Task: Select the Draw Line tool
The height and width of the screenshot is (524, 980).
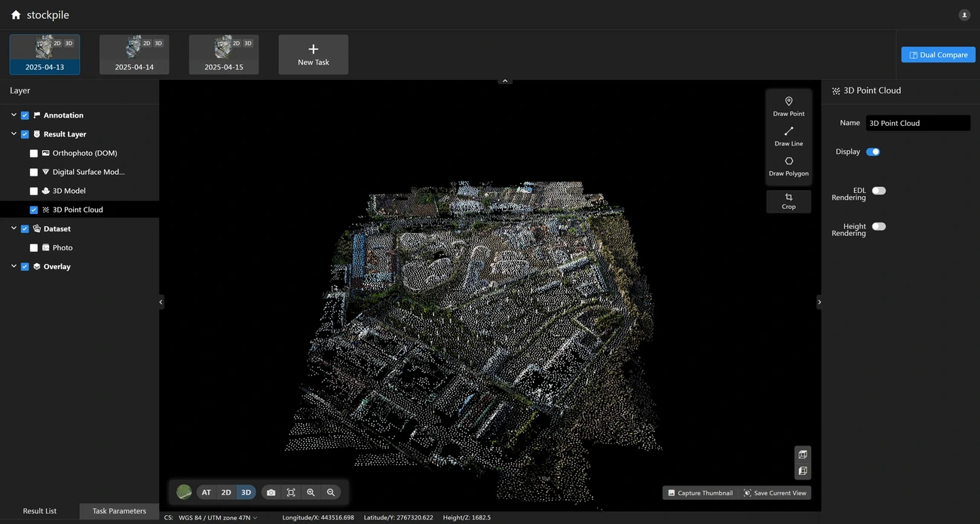Action: pyautogui.click(x=789, y=136)
